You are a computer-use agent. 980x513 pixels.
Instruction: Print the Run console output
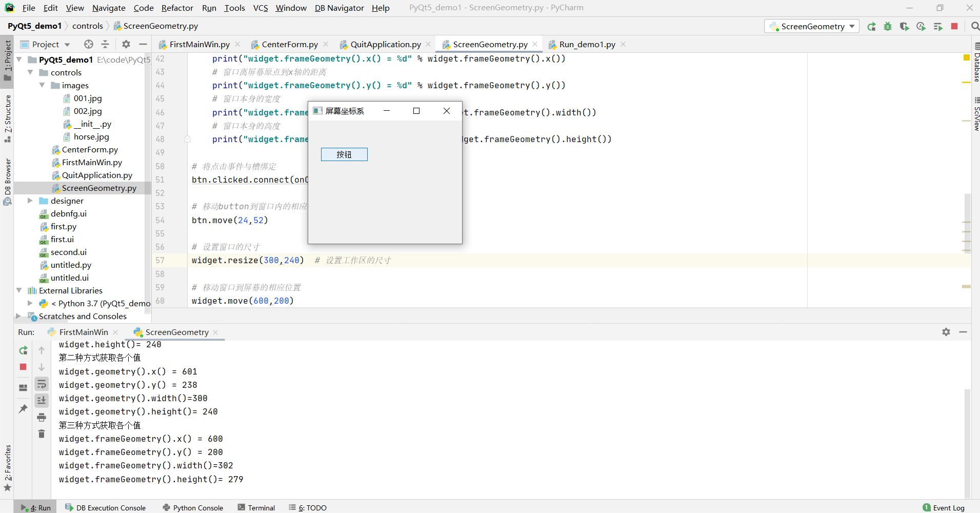pyautogui.click(x=42, y=417)
